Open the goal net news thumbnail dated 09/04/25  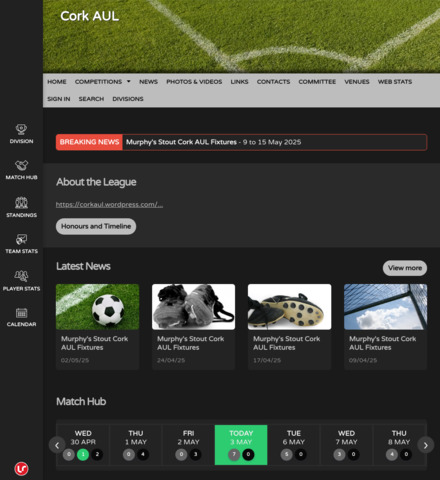(385, 307)
